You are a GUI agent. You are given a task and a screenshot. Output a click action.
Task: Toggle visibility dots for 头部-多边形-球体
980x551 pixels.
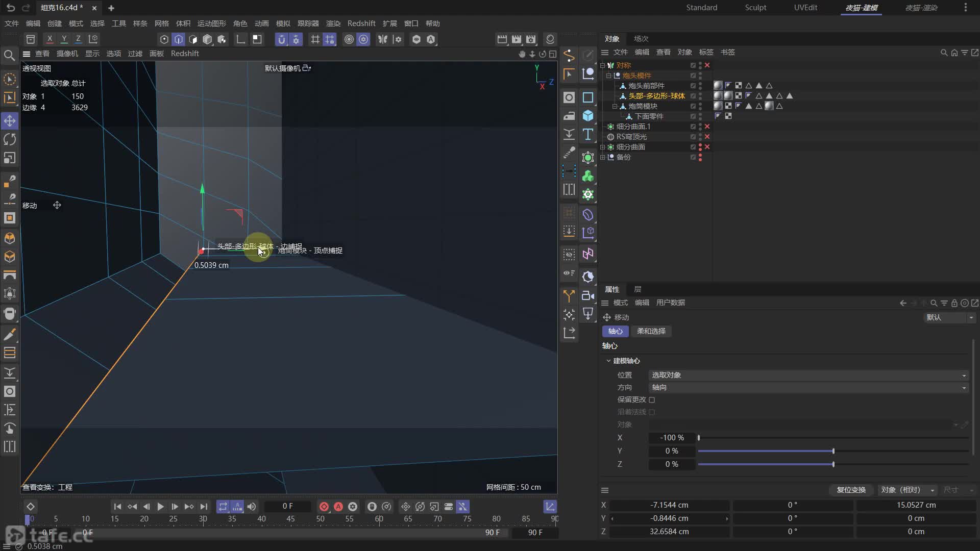click(700, 96)
